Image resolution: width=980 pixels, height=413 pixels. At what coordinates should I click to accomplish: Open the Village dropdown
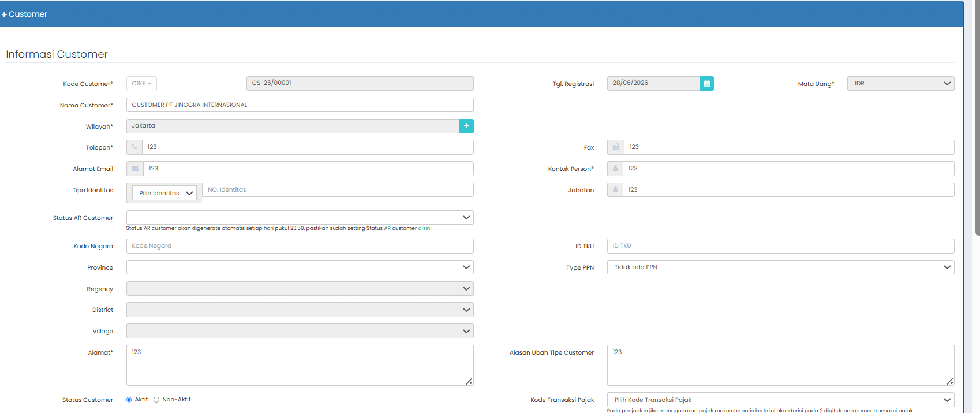(x=300, y=331)
